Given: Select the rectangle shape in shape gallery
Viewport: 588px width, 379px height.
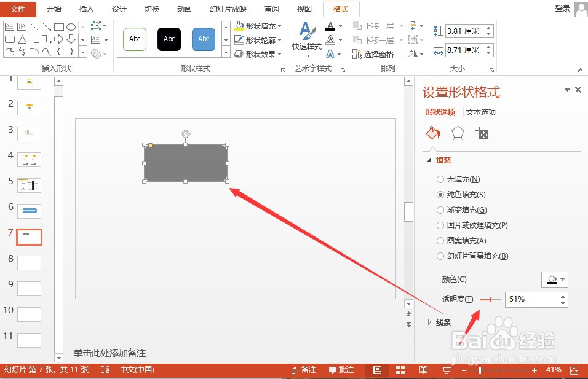Looking at the screenshot, I should [x=59, y=27].
